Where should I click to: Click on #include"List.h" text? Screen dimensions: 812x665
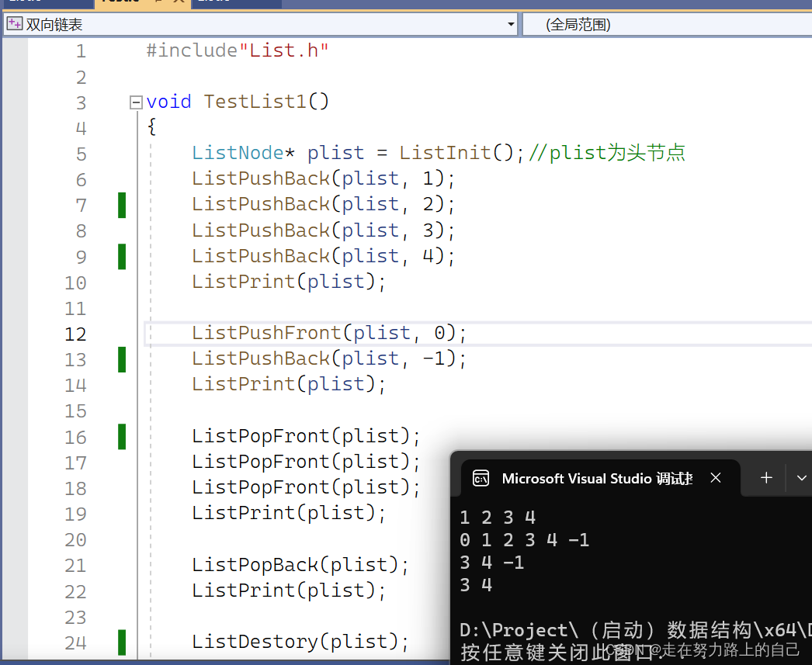[x=238, y=50]
